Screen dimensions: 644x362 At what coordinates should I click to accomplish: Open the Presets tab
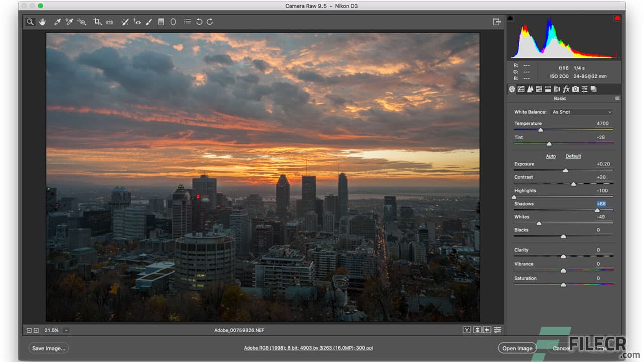click(x=584, y=89)
